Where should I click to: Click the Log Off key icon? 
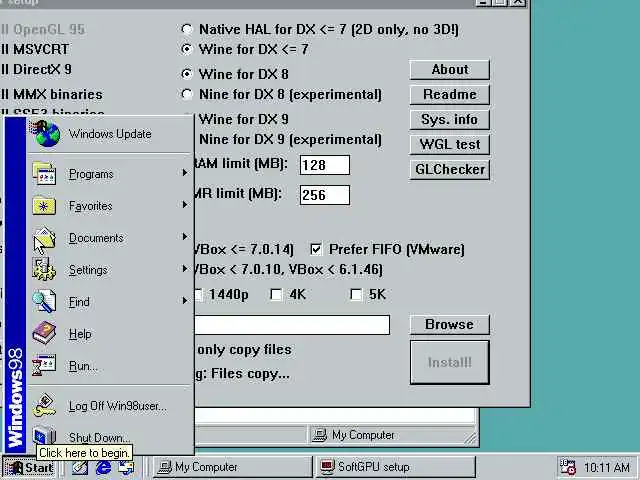point(44,406)
